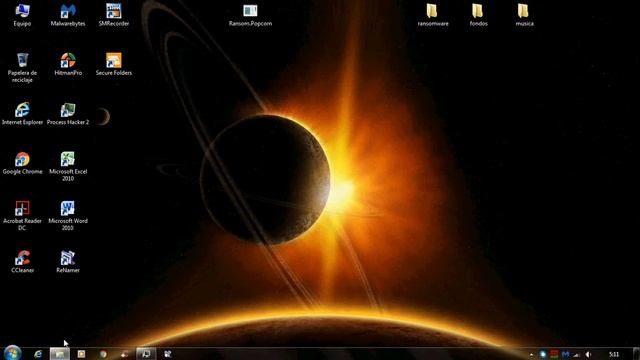Select the Ransom.Popcorn file on the desktop
640x360 pixels.
coord(250,15)
